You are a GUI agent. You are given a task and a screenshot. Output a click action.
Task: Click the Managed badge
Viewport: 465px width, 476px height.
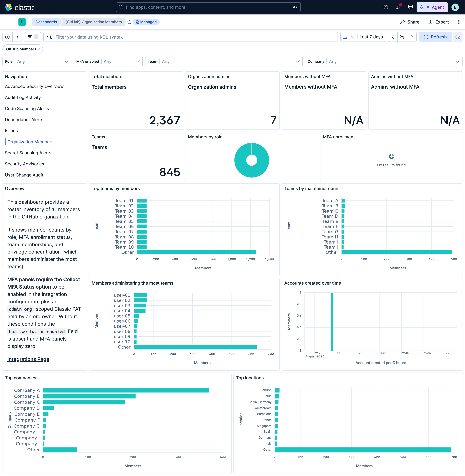click(x=146, y=22)
